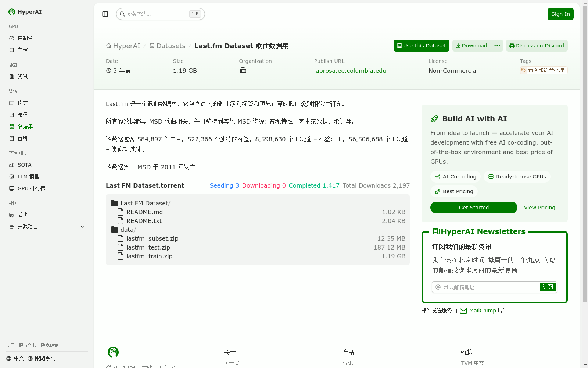This screenshot has height=368, width=588.
Task: Click the Last FM Dataset folder icon
Action: (x=115, y=203)
